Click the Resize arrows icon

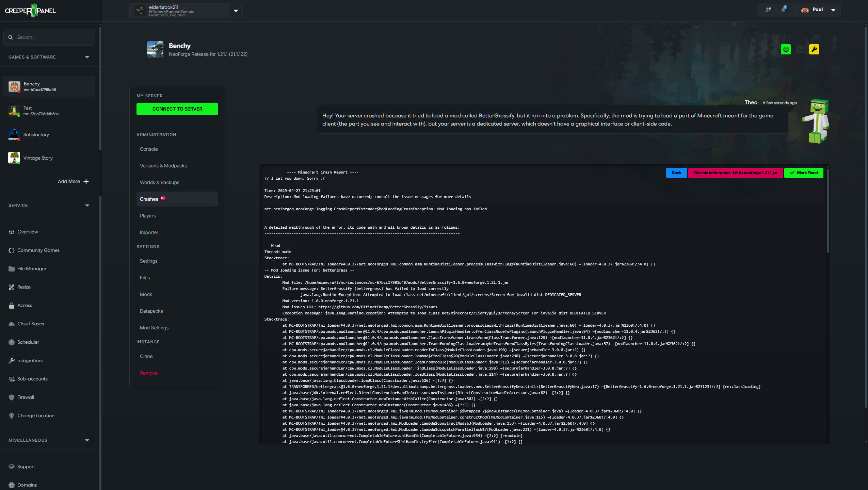click(x=12, y=287)
